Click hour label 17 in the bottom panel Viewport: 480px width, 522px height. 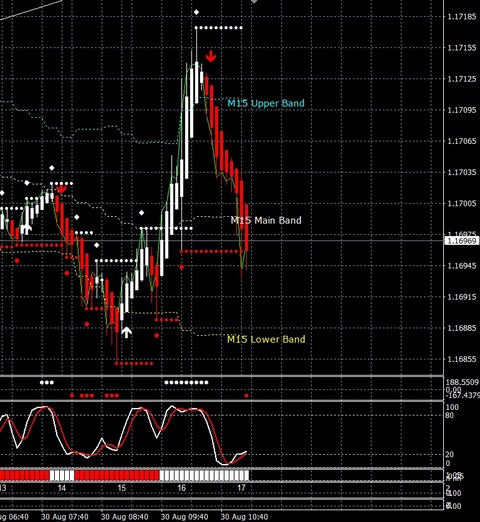coord(241,488)
